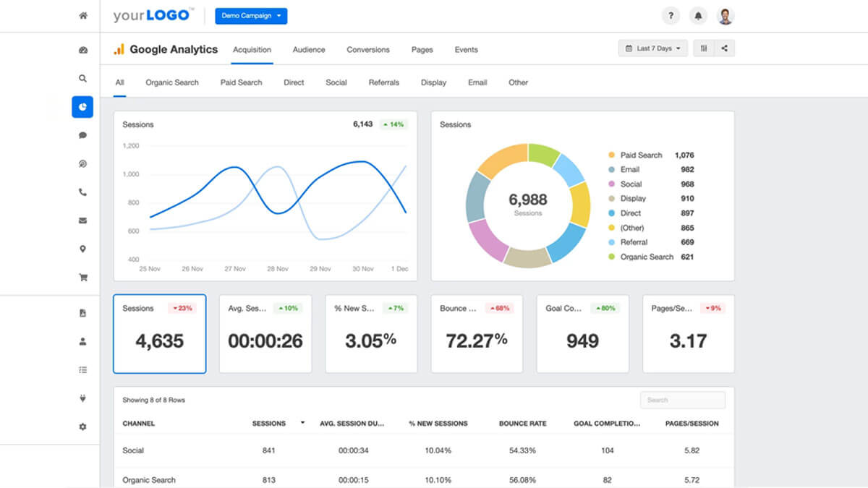This screenshot has width=868, height=488.
Task: Open the Conversions section
Action: click(x=367, y=49)
